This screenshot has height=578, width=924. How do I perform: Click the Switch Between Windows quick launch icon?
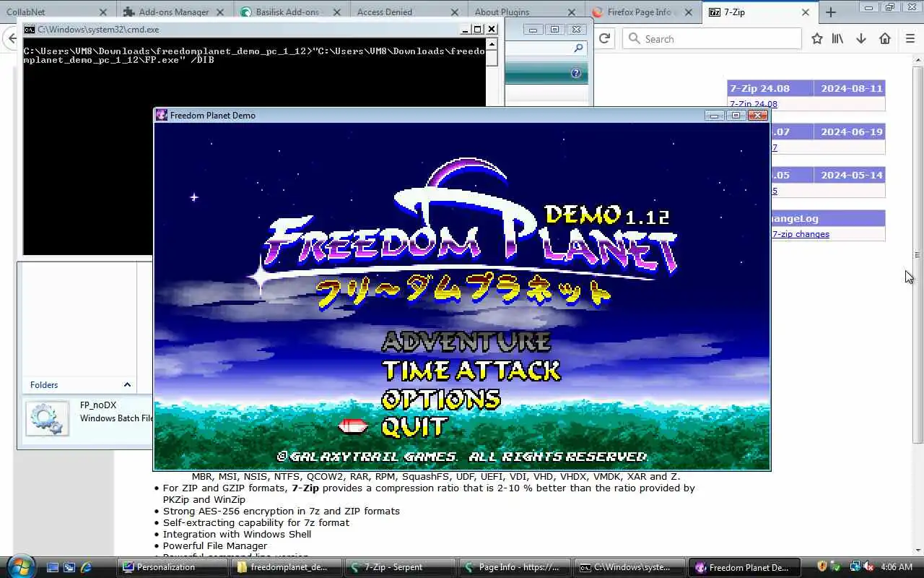69,567
